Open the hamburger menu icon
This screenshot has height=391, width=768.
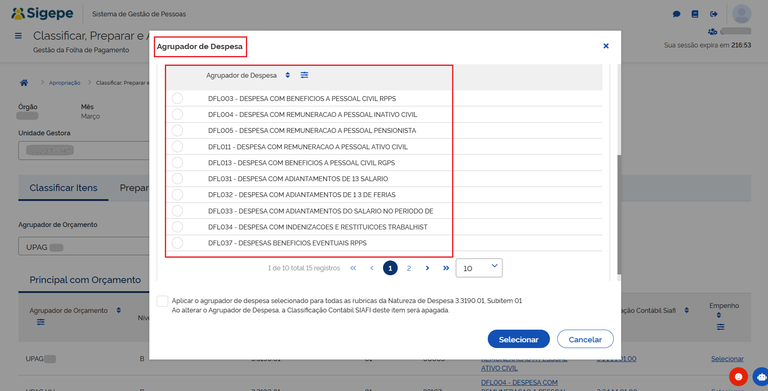click(18, 36)
